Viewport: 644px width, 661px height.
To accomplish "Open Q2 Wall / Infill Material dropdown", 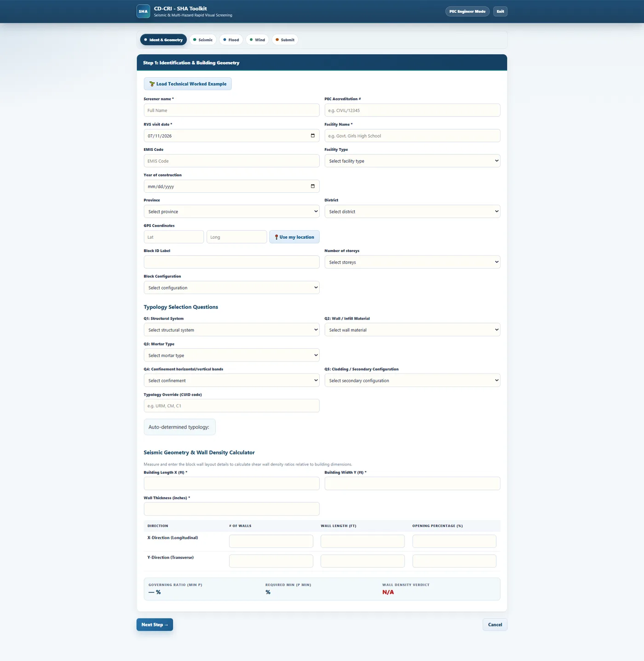I will [x=412, y=330].
